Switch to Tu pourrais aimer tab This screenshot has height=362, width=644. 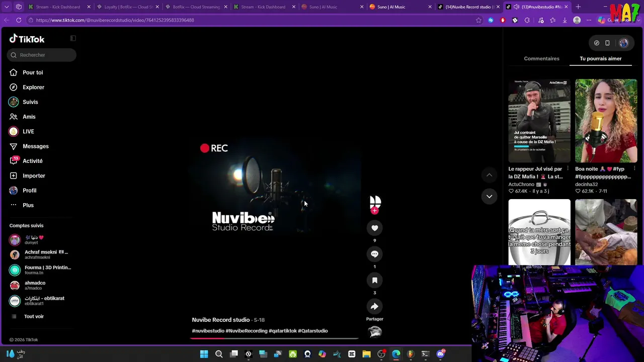click(600, 59)
